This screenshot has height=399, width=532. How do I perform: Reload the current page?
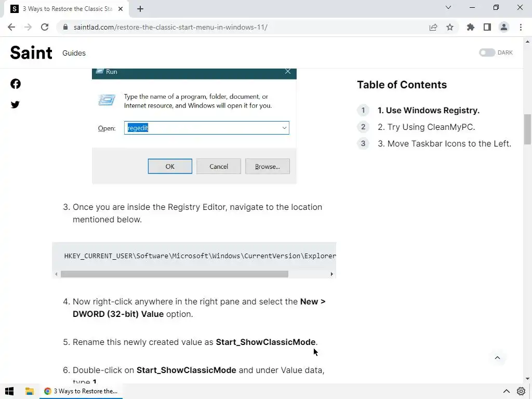[x=45, y=27]
